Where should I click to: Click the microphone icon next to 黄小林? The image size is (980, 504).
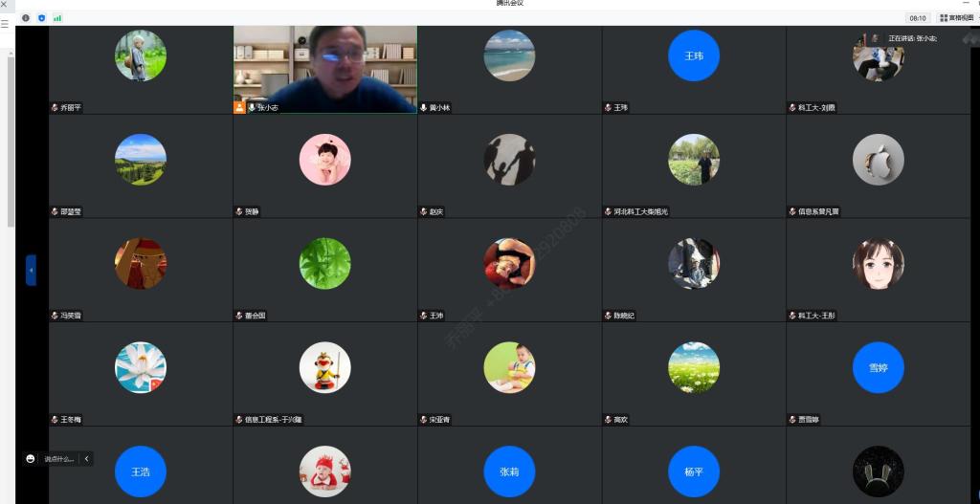(x=424, y=108)
